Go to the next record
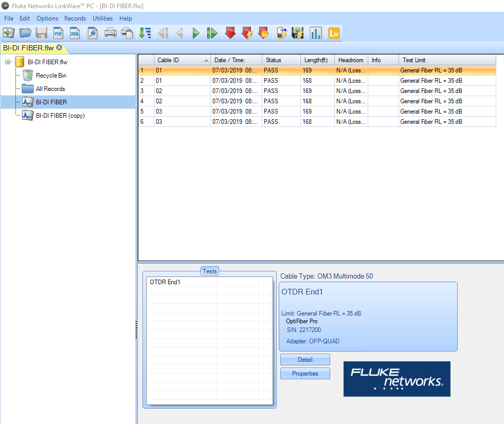Viewport: 504px width, 424px height. 196,33
